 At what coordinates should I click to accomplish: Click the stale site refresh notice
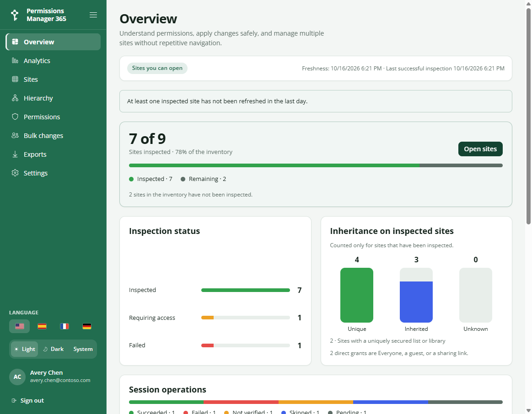pos(316,101)
